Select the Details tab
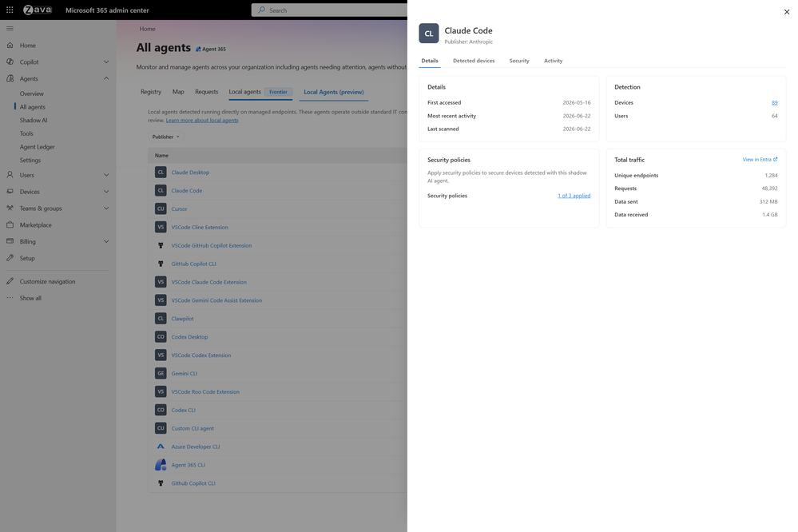 click(x=430, y=61)
